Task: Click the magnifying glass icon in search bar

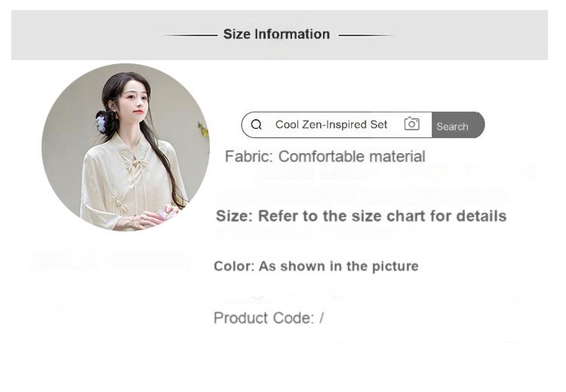Action: (x=257, y=125)
